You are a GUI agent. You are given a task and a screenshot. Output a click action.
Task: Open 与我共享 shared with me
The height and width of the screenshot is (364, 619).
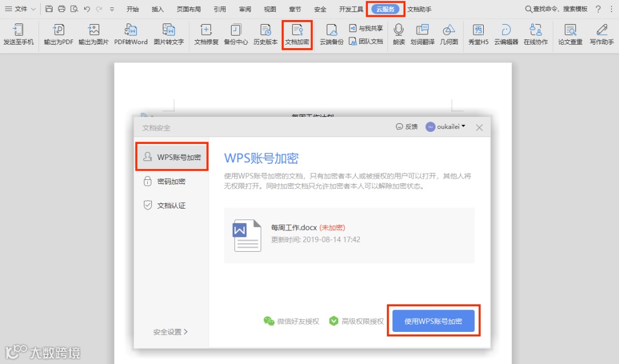point(366,28)
